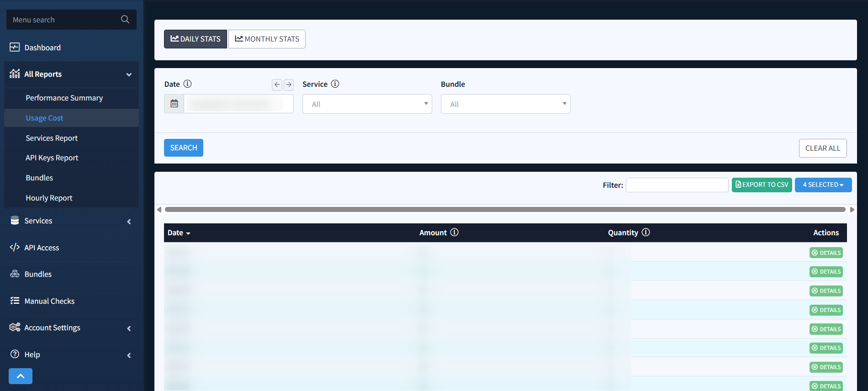
Task: Click the Quantity column info icon
Action: coord(646,232)
